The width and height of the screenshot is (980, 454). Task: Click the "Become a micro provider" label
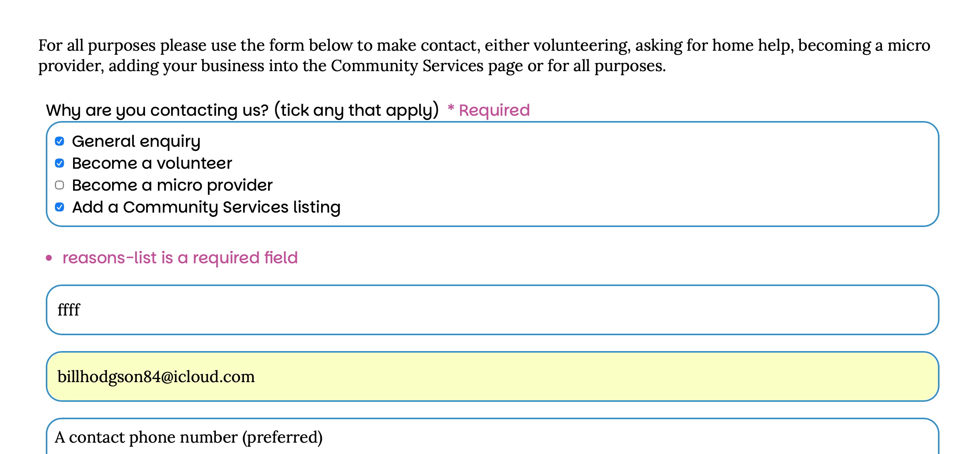[172, 185]
